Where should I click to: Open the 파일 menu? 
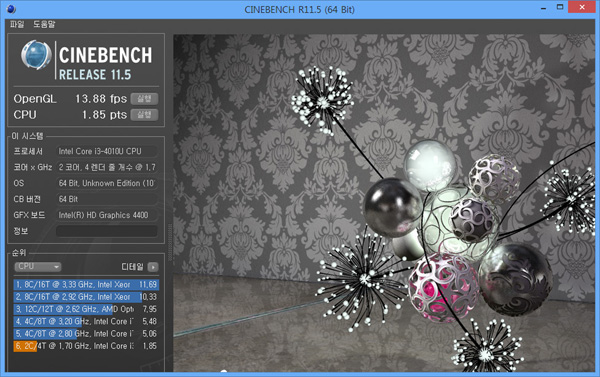click(17, 24)
